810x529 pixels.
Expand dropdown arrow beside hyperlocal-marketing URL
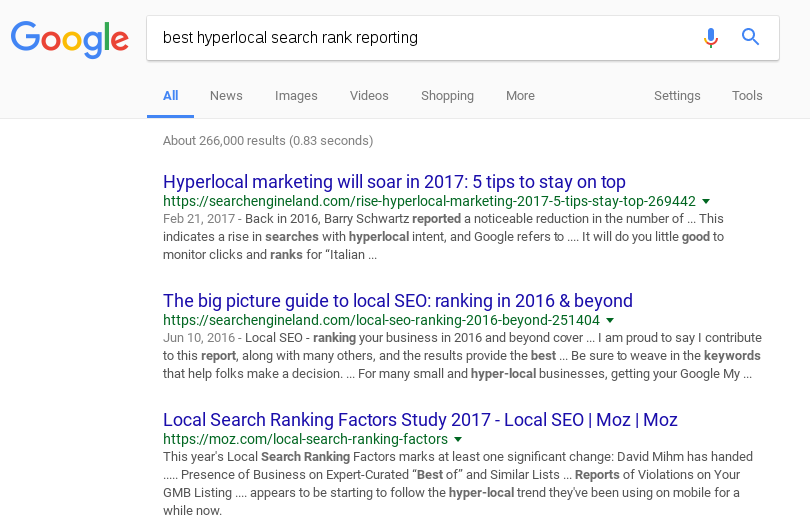tap(706, 201)
